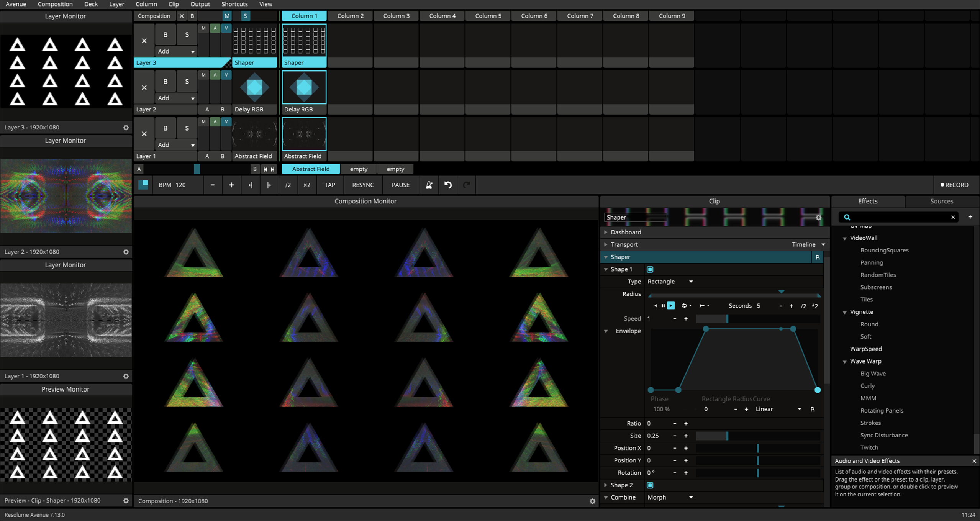Open the envelope Linear curve dropdown
The height and width of the screenshot is (521, 980).
[778, 409]
